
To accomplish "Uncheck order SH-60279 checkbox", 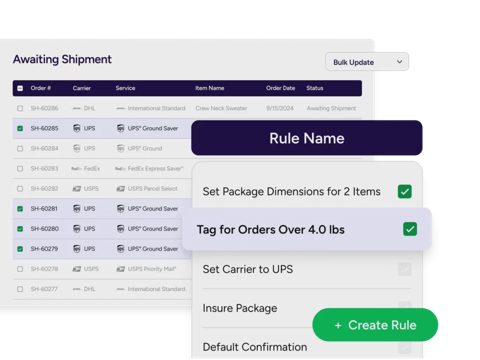I will [20, 249].
